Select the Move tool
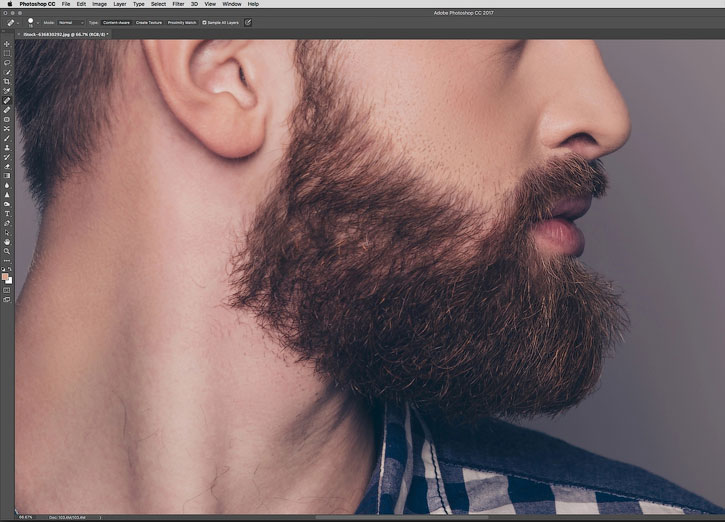Screen dimensions: 725x522 [7, 44]
